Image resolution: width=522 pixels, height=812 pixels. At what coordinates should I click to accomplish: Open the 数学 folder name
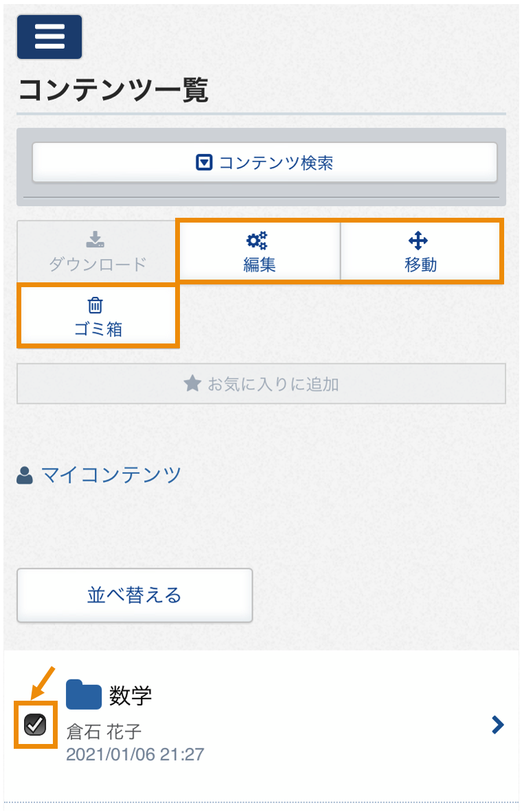click(130, 695)
